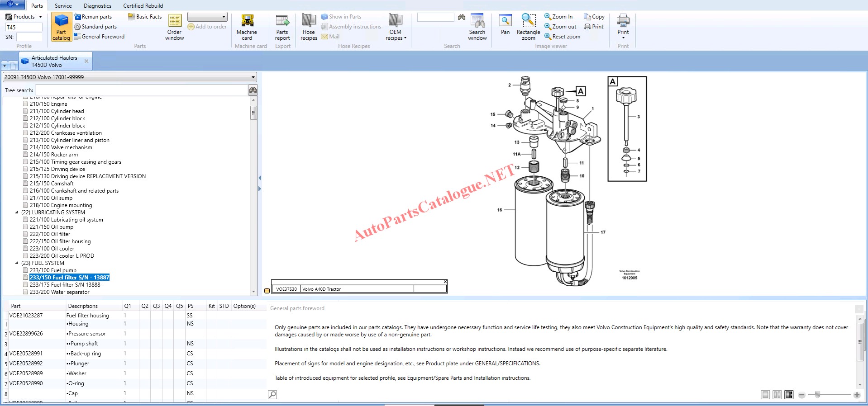This screenshot has width=868, height=406.
Task: Open the Certified Rebuild tab
Action: coord(143,6)
